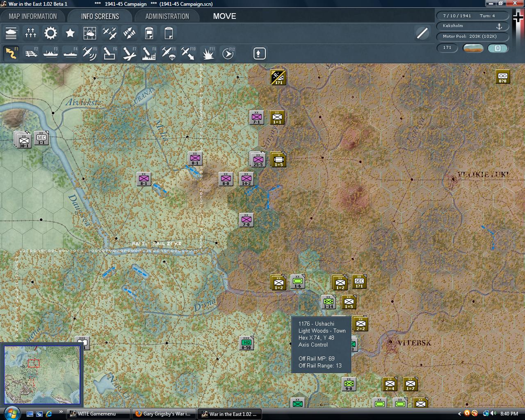This screenshot has height=420, width=525.
Task: Select the SEC 1-1 grey unit
Action: pos(41,138)
